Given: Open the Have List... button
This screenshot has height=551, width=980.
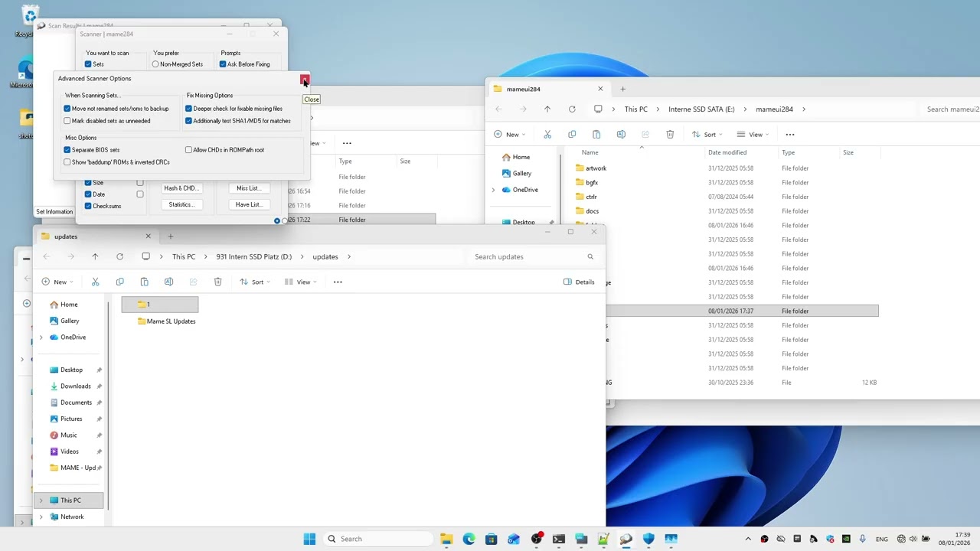Looking at the screenshot, I should (248, 204).
